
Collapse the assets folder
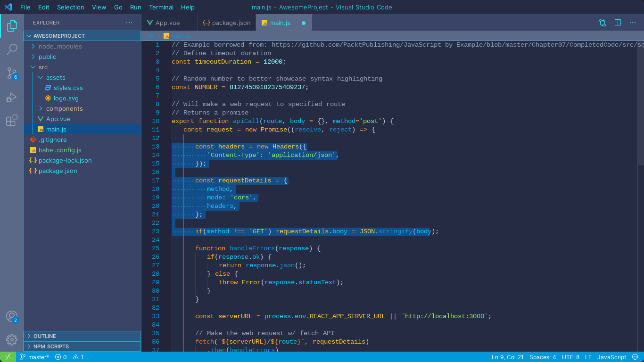coord(83,77)
